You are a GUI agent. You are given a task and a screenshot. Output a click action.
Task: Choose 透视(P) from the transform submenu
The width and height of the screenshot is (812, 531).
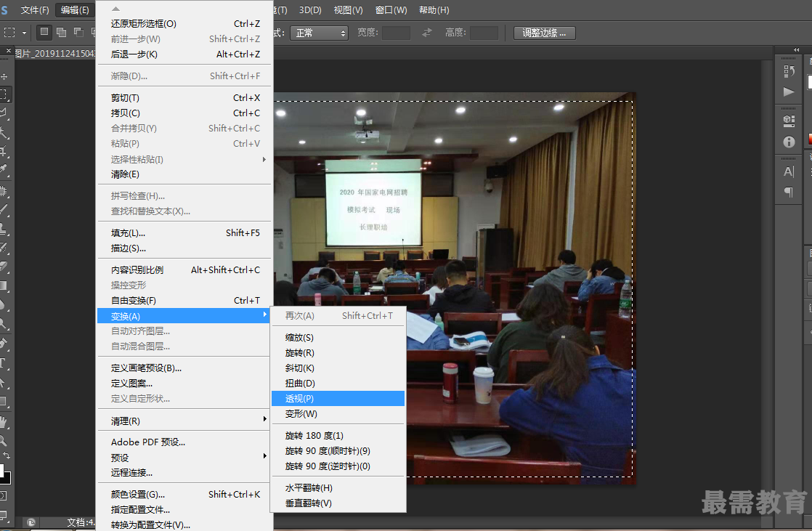pyautogui.click(x=338, y=398)
